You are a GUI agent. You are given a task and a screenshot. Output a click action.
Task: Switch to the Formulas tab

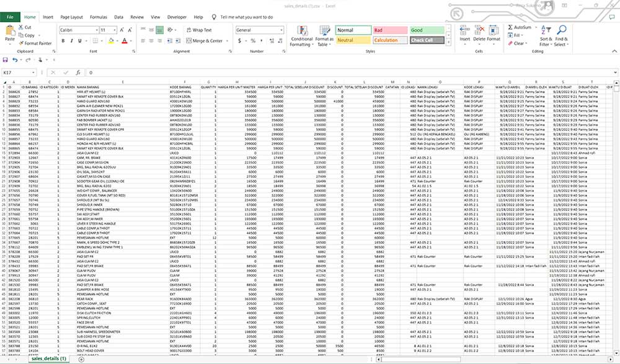[99, 17]
